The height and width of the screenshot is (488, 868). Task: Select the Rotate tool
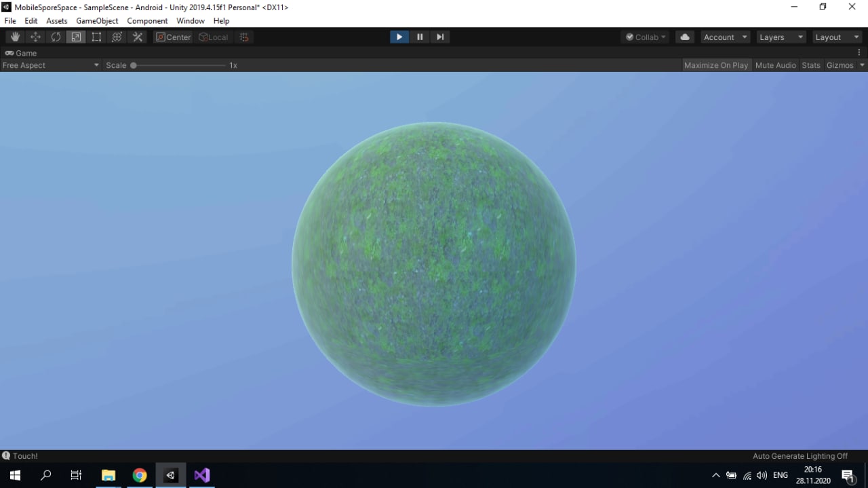click(56, 37)
